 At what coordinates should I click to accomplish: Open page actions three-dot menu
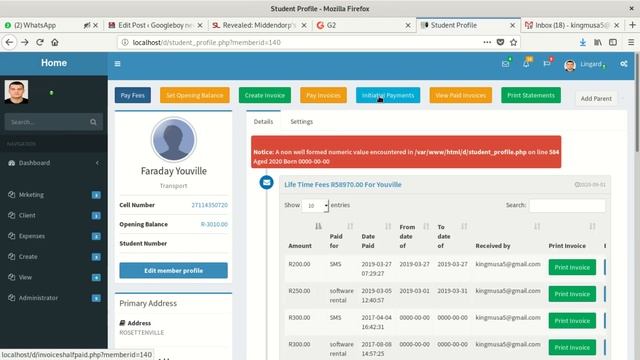(x=487, y=42)
